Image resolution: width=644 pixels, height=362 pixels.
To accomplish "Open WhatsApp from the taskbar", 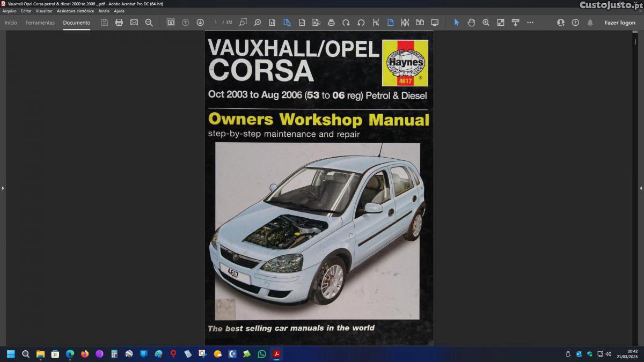I will (x=262, y=354).
